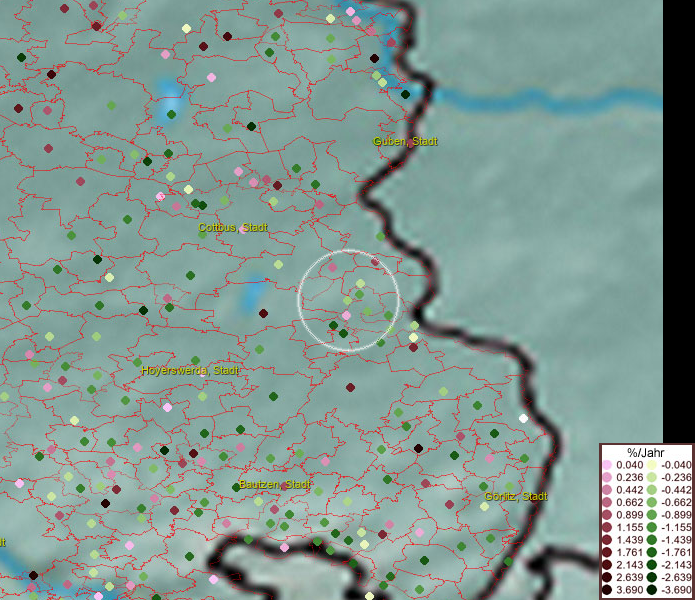The height and width of the screenshot is (600, 695).
Task: Click the -1.155 legend value
Action: (676, 527)
